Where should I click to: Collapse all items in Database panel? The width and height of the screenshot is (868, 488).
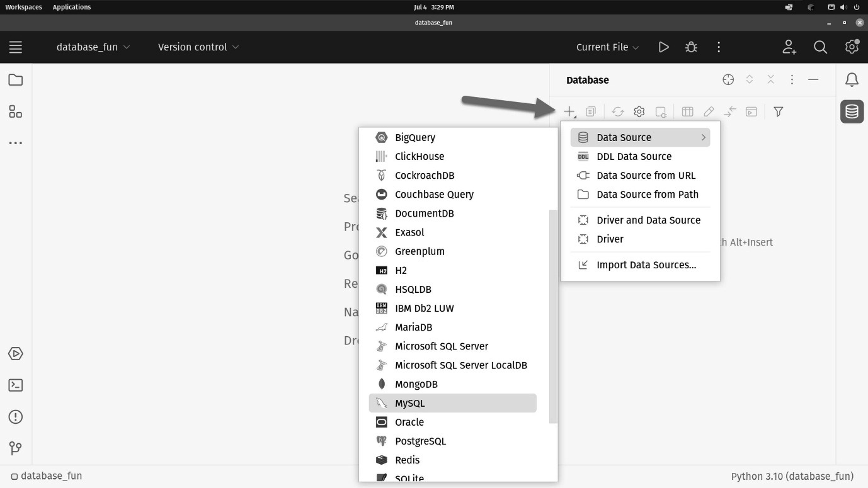tap(771, 80)
